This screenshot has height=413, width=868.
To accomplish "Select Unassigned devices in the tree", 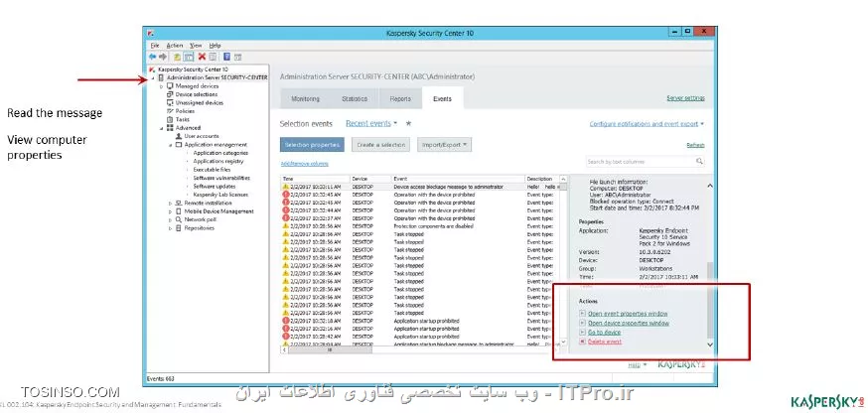I will [200, 103].
